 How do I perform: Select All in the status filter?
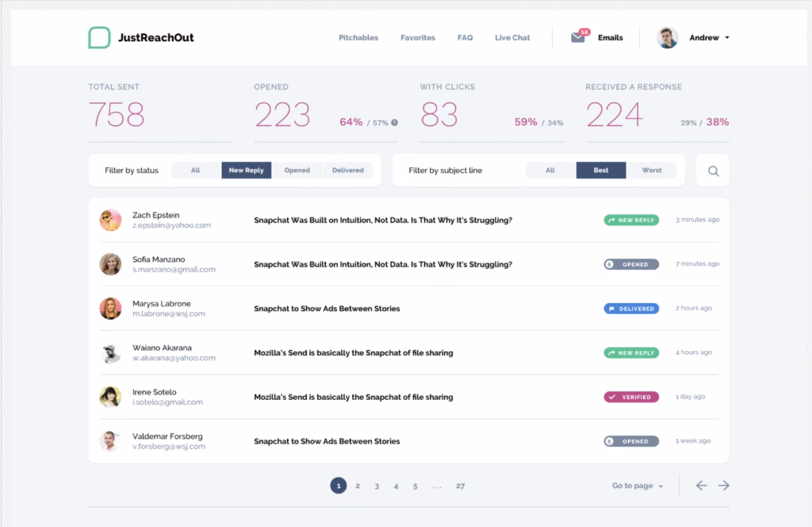pyautogui.click(x=195, y=170)
